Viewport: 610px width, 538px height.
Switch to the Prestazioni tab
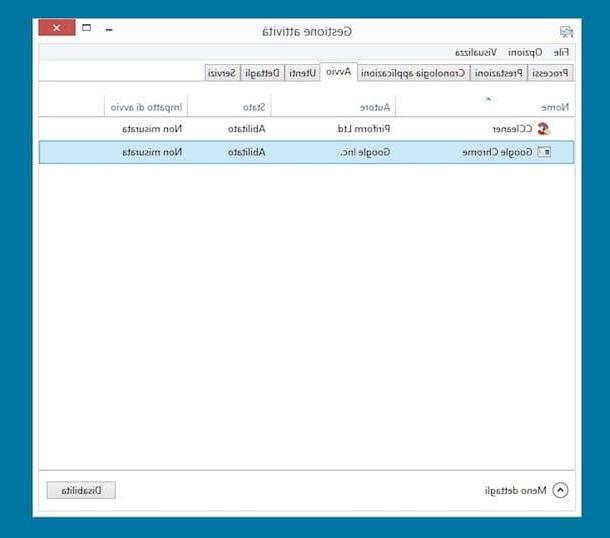(499, 73)
